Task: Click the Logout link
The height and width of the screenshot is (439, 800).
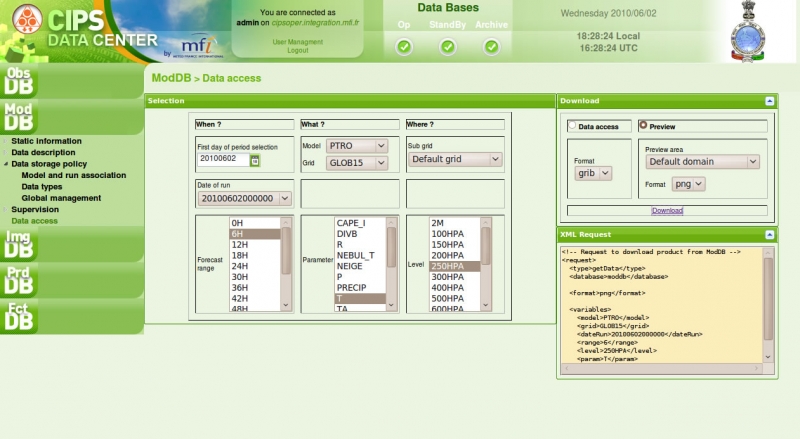Action: coord(298,50)
